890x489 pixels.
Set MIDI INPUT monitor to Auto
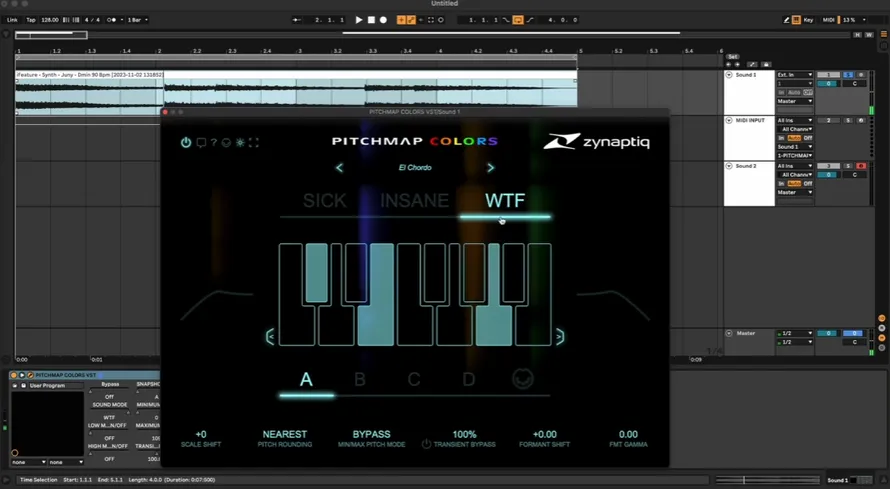(794, 138)
